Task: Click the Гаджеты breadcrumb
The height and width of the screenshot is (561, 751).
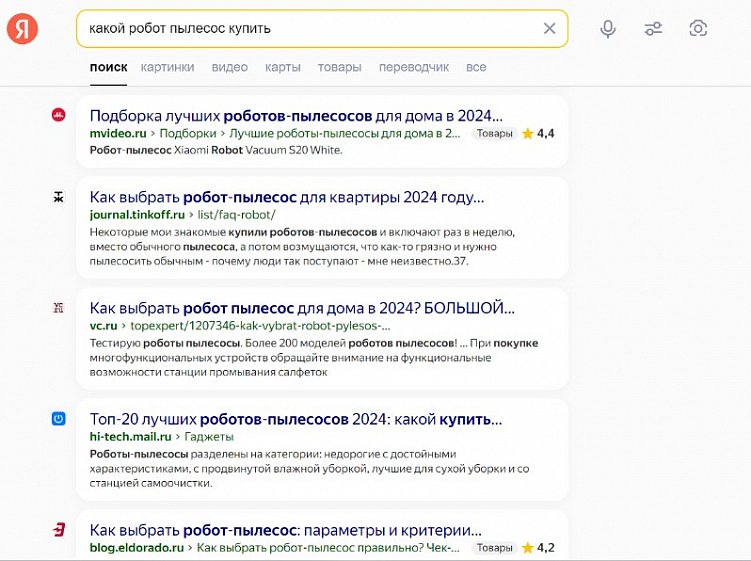Action: pyautogui.click(x=209, y=437)
